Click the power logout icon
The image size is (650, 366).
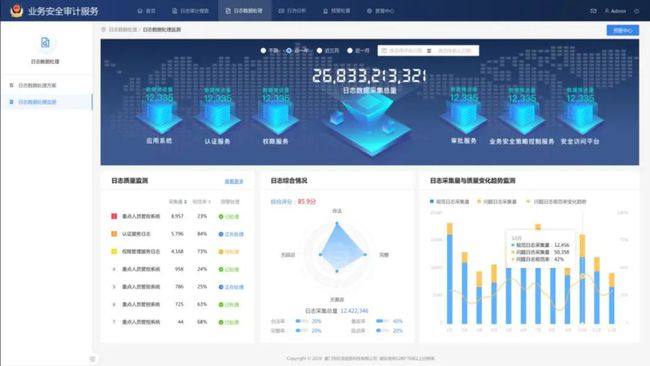[x=636, y=11]
